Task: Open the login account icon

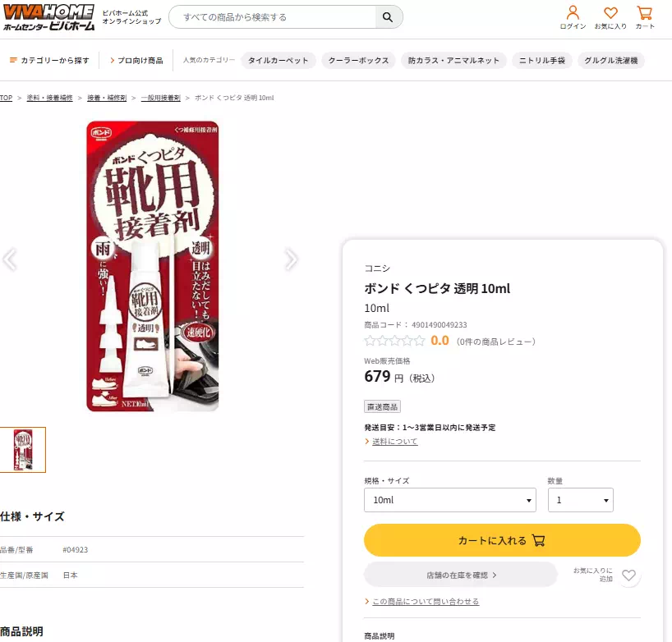Action: tap(573, 13)
